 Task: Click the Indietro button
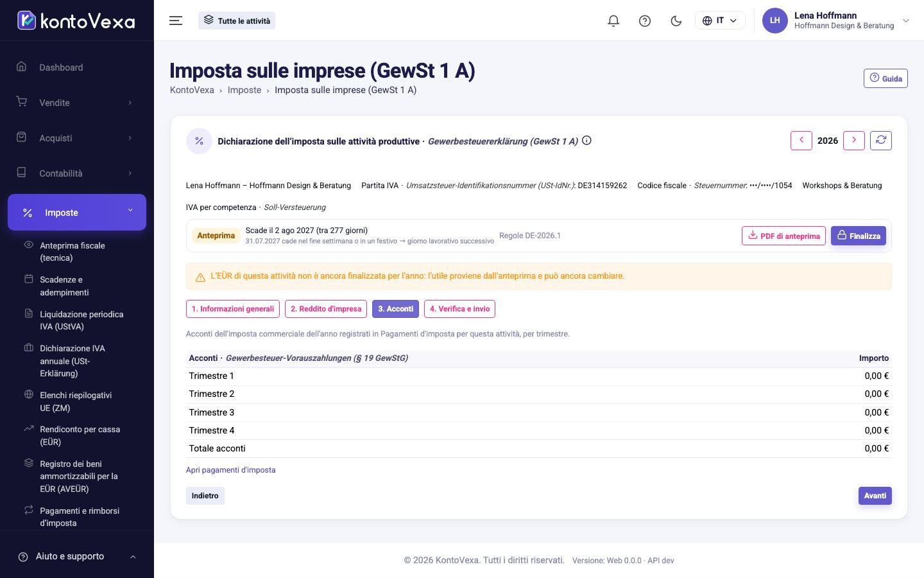(x=205, y=496)
